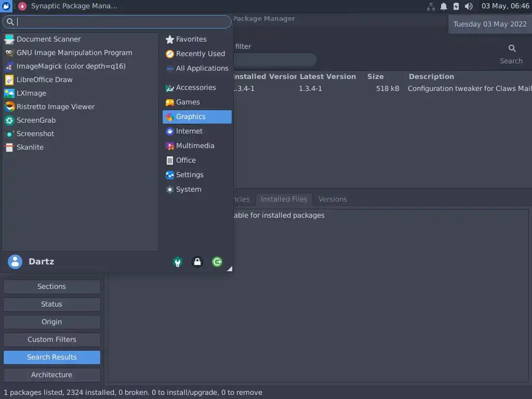
Task: Select the Games category
Action: pos(197,102)
